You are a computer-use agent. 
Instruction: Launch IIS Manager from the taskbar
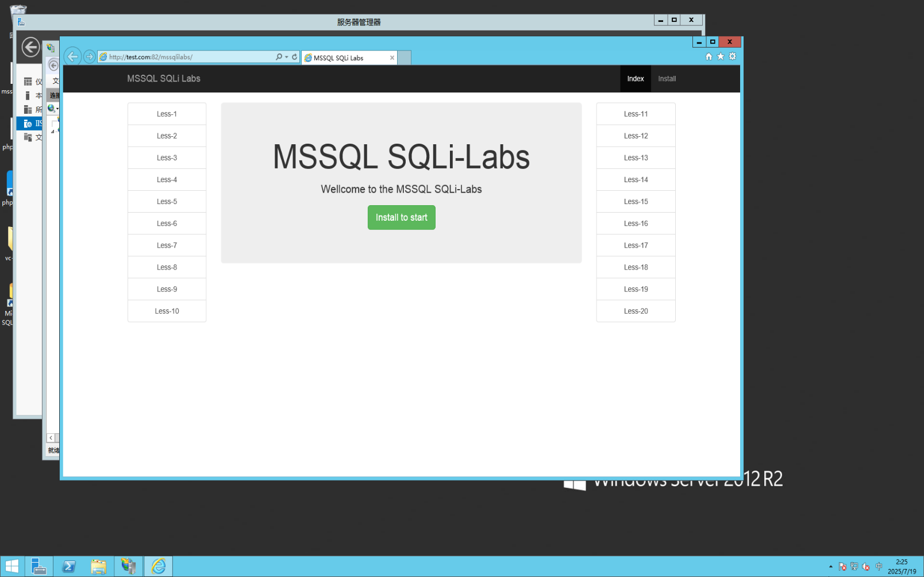click(129, 566)
